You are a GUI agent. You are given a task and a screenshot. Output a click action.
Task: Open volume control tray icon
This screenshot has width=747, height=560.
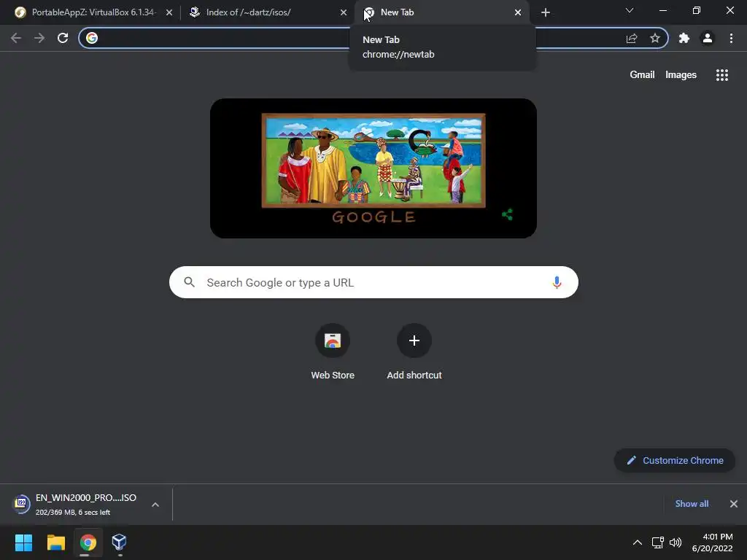click(x=676, y=542)
